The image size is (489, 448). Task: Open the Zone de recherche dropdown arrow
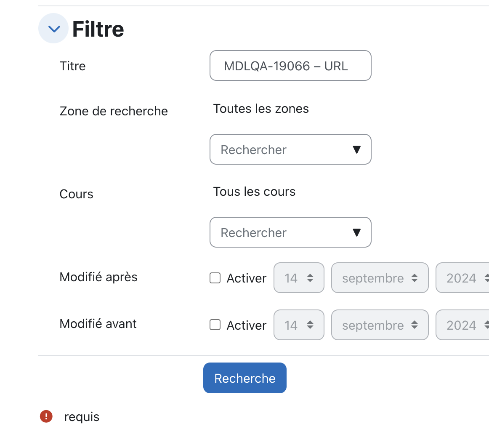(x=357, y=149)
